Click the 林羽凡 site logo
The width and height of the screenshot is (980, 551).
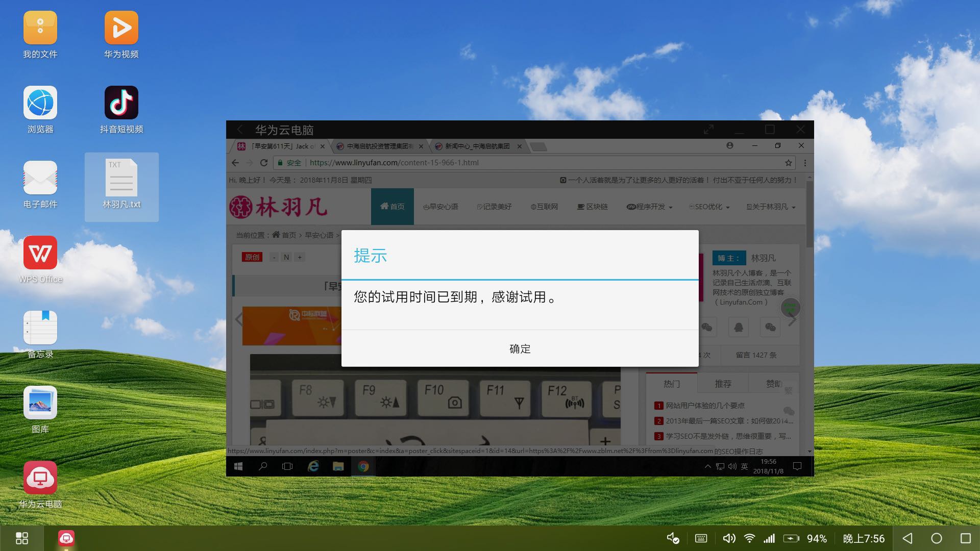278,207
